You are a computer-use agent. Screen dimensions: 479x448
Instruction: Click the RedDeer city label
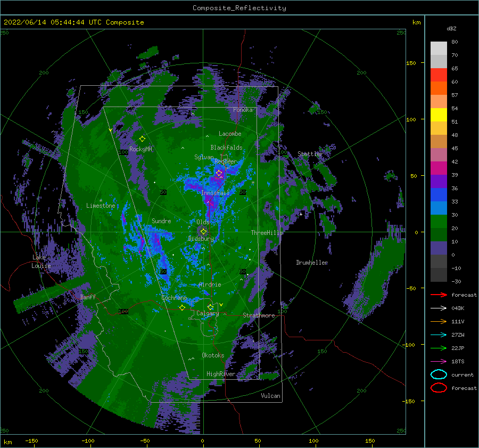click(x=226, y=161)
